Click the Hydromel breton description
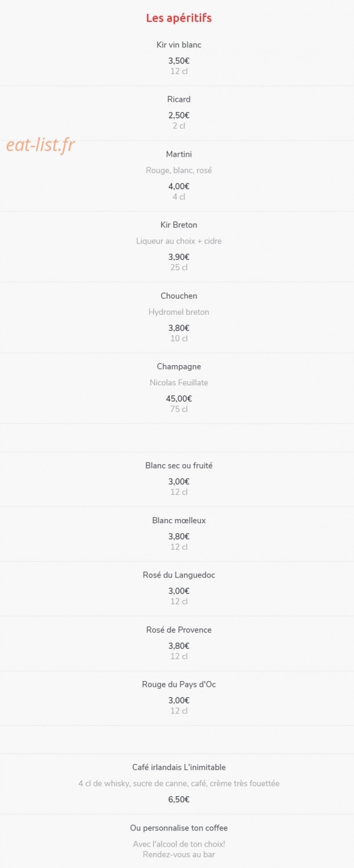 click(179, 312)
